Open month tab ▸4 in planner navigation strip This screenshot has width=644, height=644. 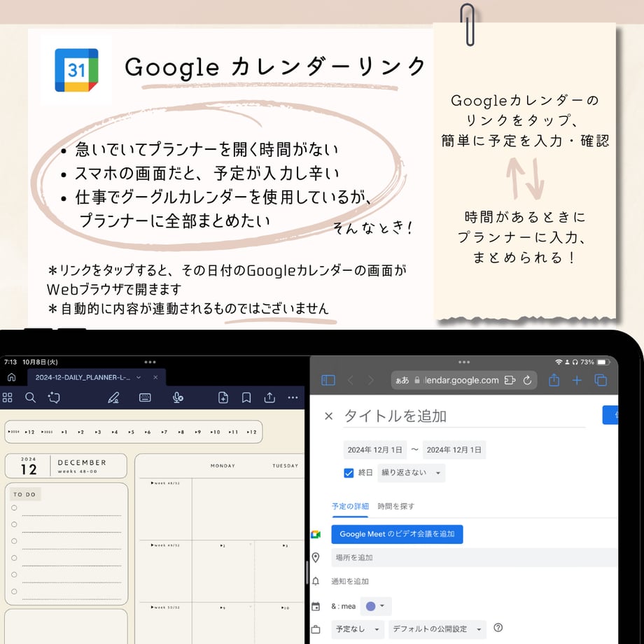click(114, 432)
